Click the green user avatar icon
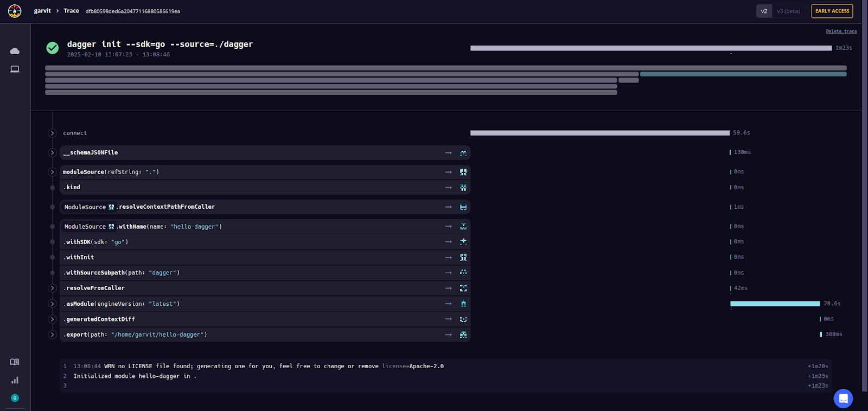The height and width of the screenshot is (411, 868). click(15, 398)
